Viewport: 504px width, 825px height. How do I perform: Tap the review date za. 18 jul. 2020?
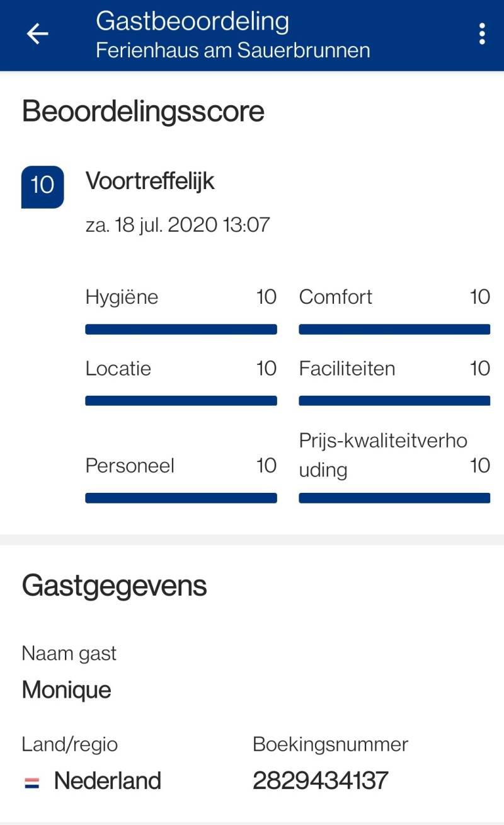[x=177, y=225]
